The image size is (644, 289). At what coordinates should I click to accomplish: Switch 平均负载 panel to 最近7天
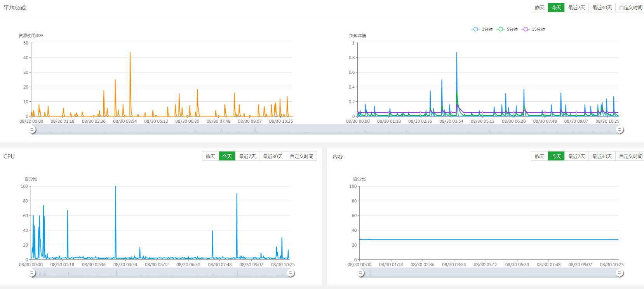[576, 8]
